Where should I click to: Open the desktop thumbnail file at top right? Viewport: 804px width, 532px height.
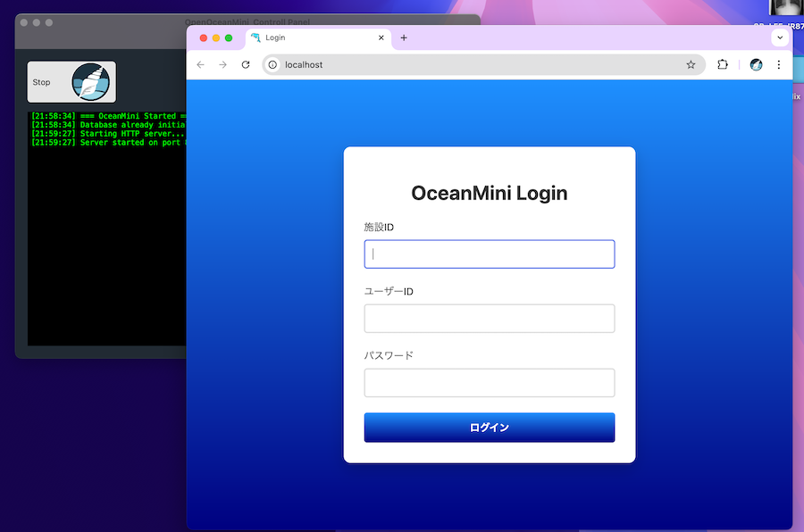pyautogui.click(x=784, y=9)
